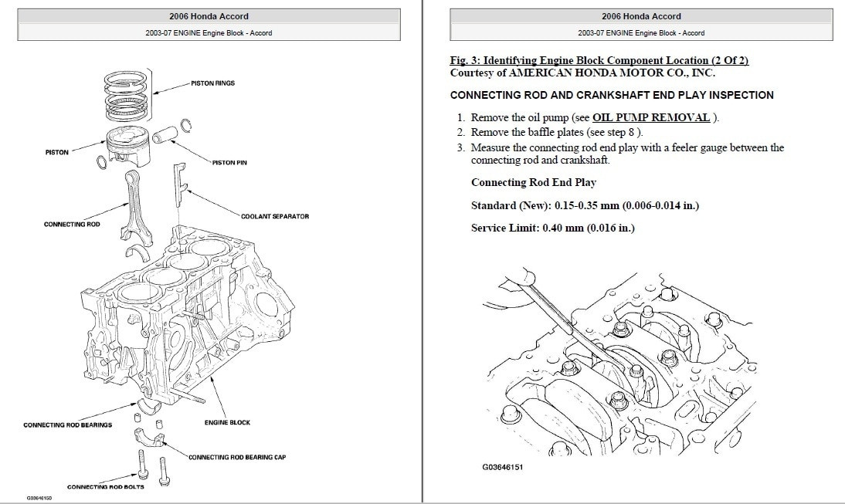Click the figure code G03646151
The height and width of the screenshot is (504, 845).
502,467
